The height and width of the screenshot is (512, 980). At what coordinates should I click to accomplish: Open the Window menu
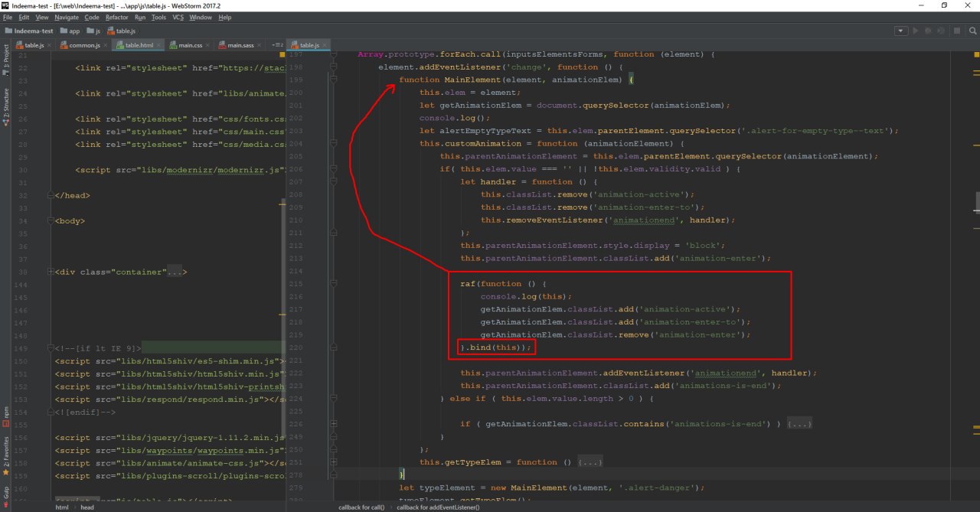tap(201, 17)
